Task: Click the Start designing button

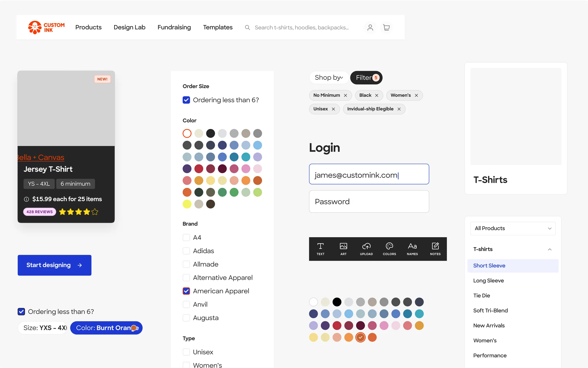Action: (x=54, y=265)
